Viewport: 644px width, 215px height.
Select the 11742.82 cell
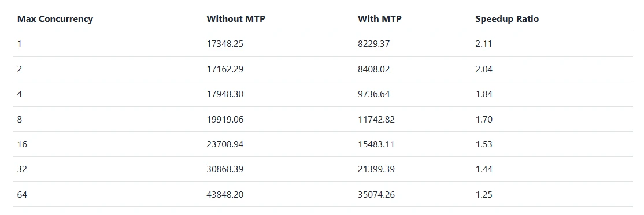pos(376,120)
